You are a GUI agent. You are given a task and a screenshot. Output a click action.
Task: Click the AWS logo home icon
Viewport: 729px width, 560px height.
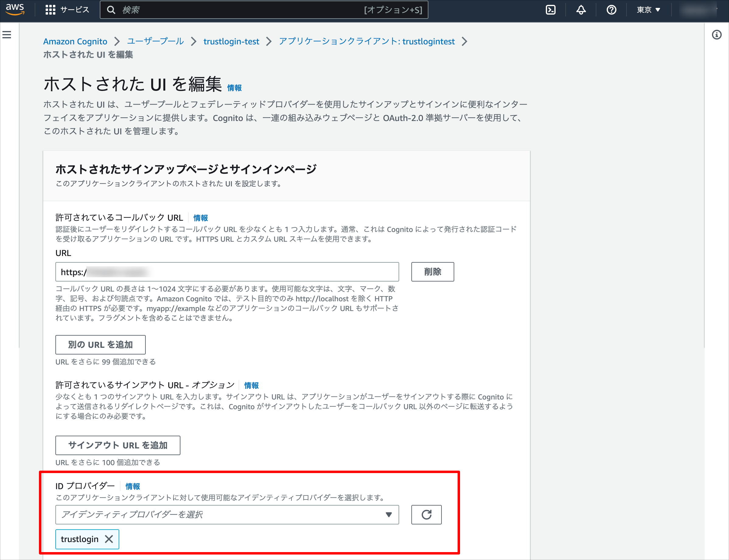click(x=15, y=10)
